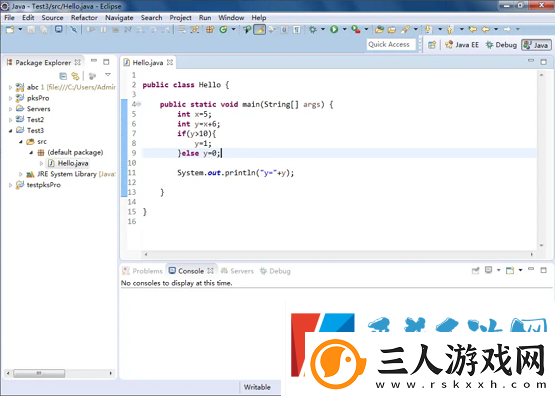Screen dimensions: 555x396
Task: Switch to the Java EE perspective
Action: pos(462,45)
